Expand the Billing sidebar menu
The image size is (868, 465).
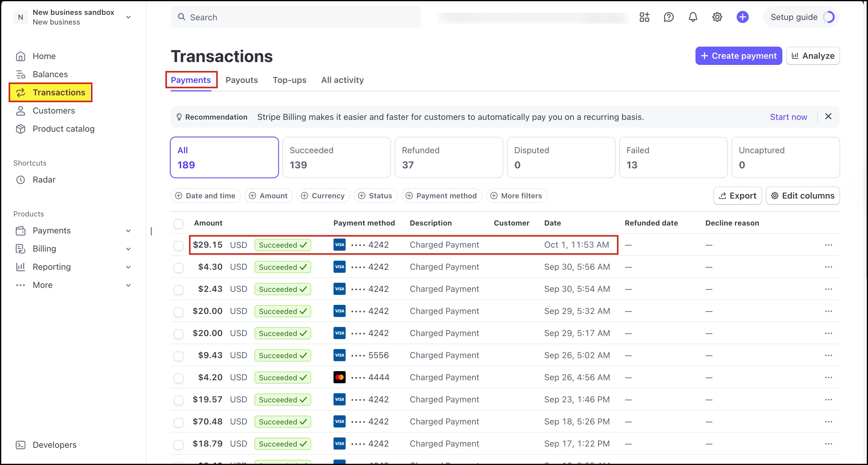pyautogui.click(x=128, y=249)
